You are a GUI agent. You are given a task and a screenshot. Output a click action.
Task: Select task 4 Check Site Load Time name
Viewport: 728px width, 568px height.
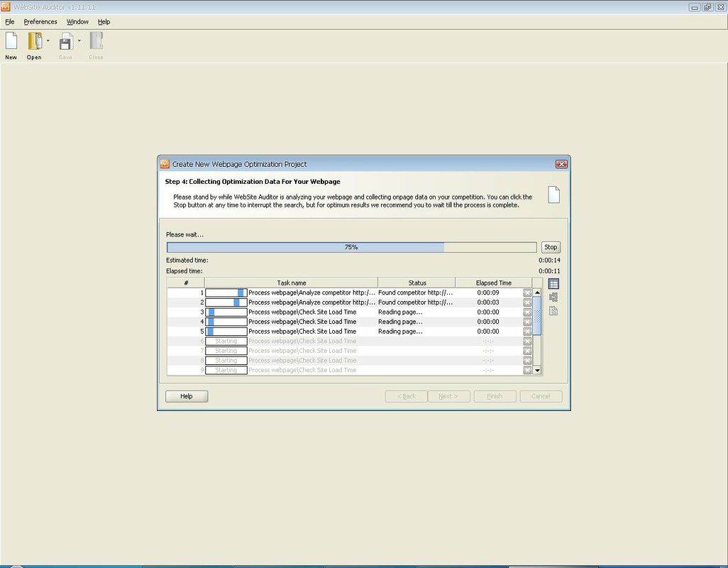(302, 322)
